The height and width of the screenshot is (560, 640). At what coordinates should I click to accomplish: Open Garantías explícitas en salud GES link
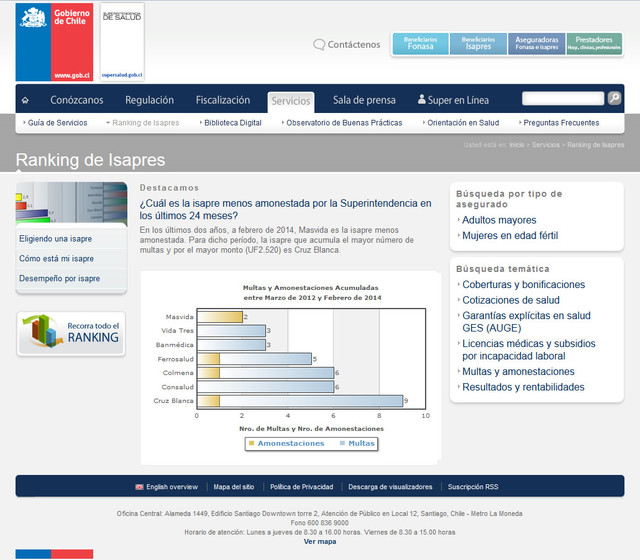(x=526, y=322)
